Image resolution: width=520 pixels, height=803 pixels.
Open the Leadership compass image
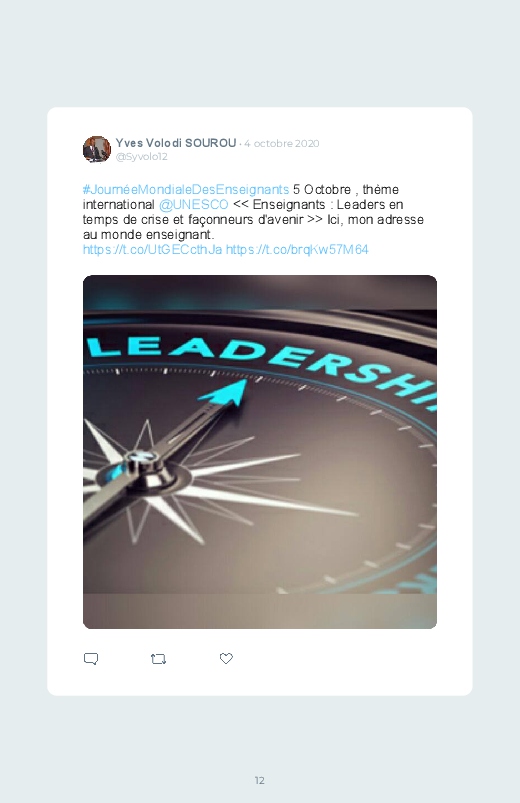(x=260, y=452)
